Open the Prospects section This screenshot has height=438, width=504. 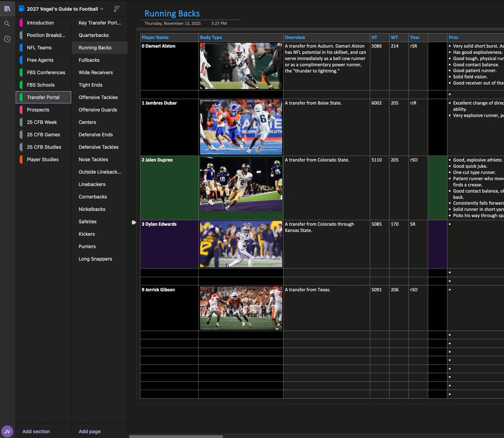[x=43, y=110]
